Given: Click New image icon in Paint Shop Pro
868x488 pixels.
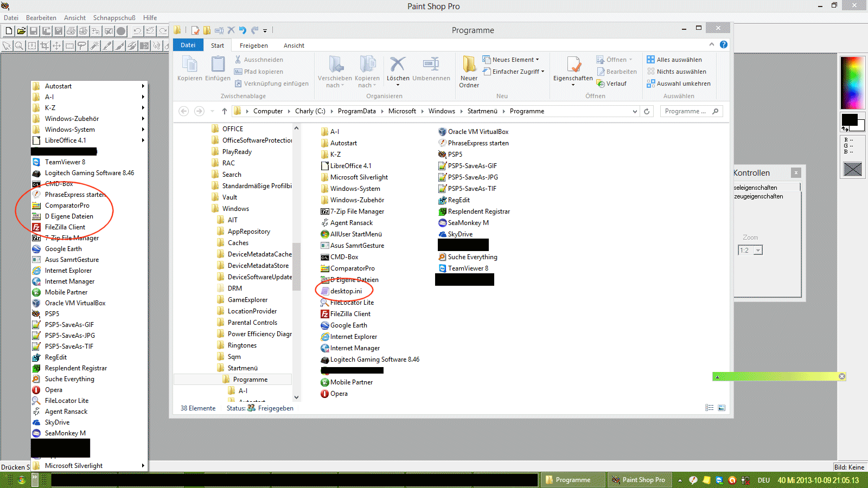Looking at the screenshot, I should [x=9, y=31].
